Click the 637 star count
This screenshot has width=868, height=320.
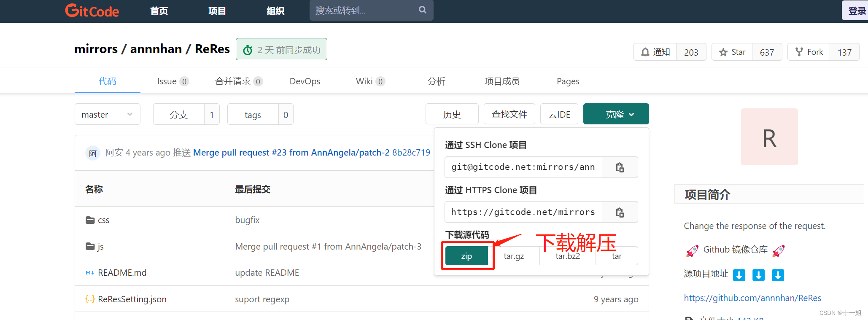coord(767,52)
